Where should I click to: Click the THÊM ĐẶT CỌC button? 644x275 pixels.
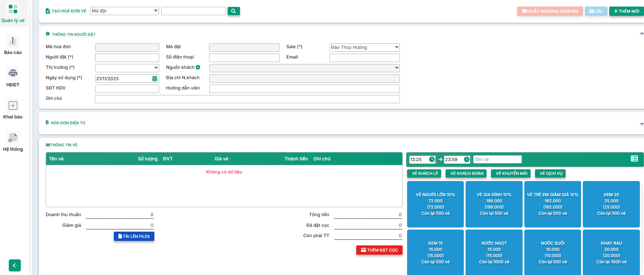click(x=379, y=250)
